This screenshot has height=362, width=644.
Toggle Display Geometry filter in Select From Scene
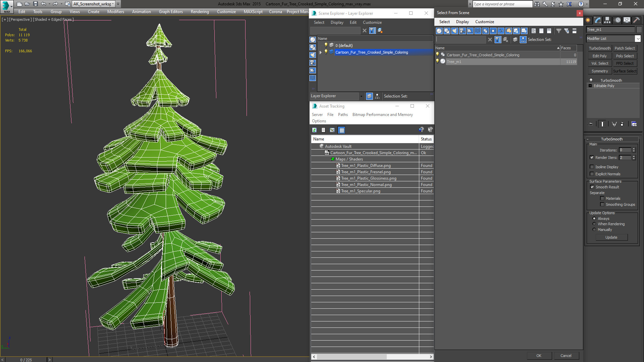439,31
